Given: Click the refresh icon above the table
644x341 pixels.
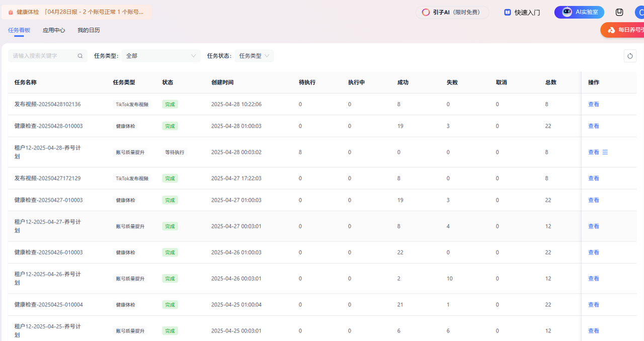Looking at the screenshot, I should tap(630, 56).
